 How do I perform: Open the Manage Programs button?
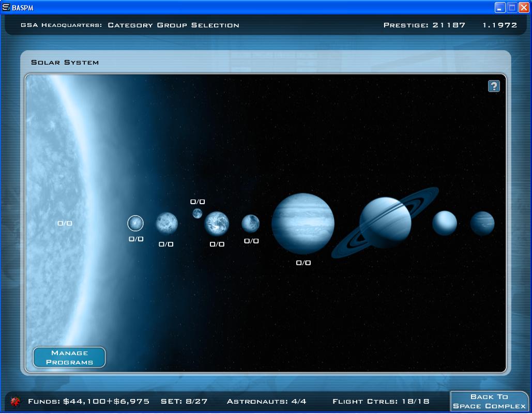click(x=69, y=357)
